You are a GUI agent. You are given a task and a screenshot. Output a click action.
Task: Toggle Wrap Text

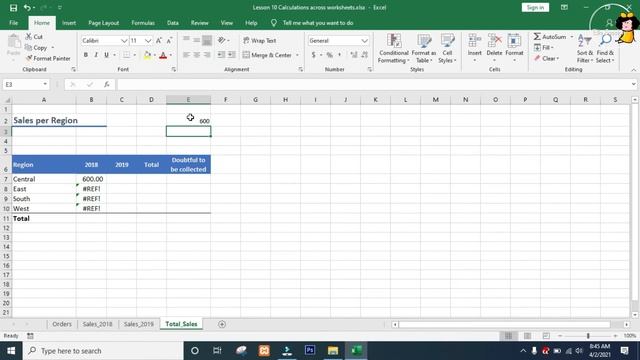(x=260, y=40)
